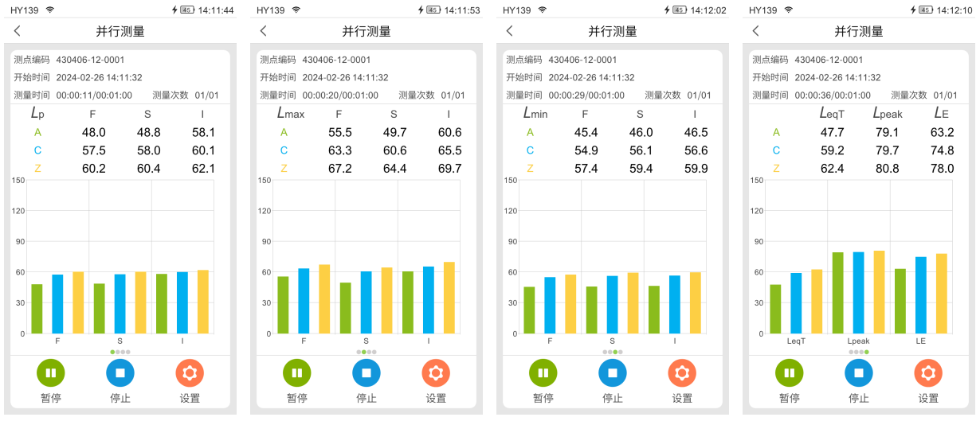Tap page indicator dots on Lp screen
Image resolution: width=980 pixels, height=421 pixels.
pyautogui.click(x=120, y=351)
